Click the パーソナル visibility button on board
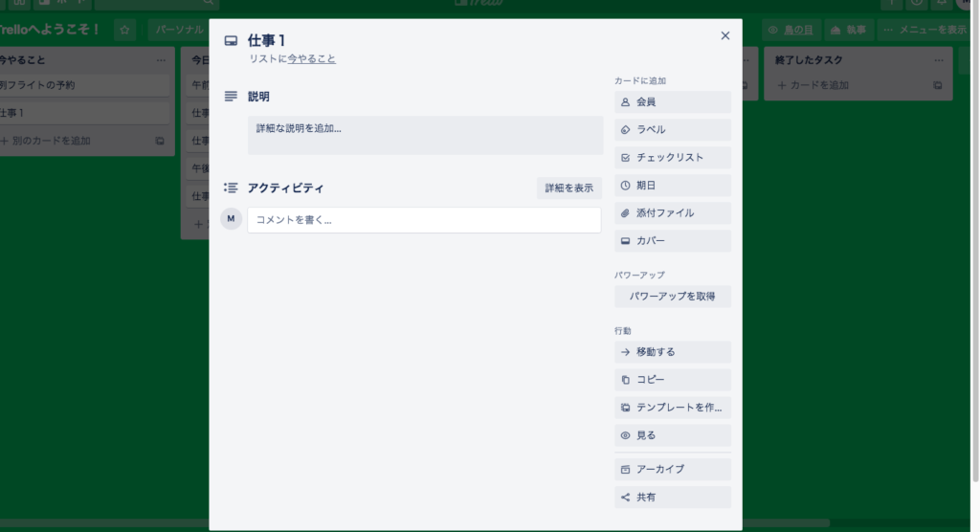The height and width of the screenshot is (532, 980). (179, 30)
